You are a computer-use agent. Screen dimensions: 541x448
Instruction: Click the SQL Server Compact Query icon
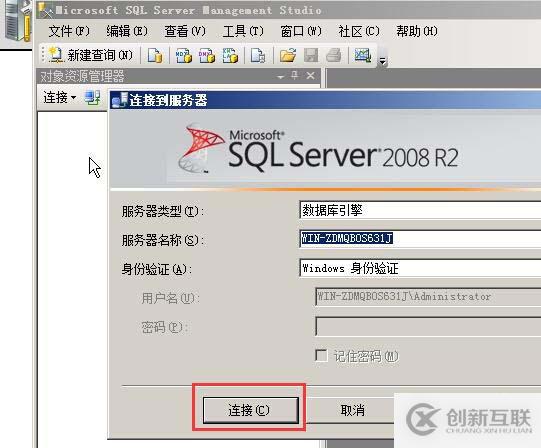coord(258,55)
